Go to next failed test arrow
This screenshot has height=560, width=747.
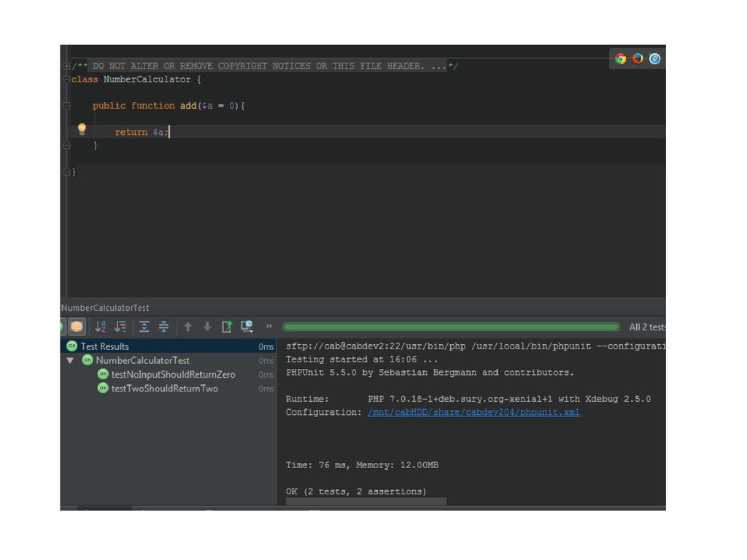pos(207,326)
